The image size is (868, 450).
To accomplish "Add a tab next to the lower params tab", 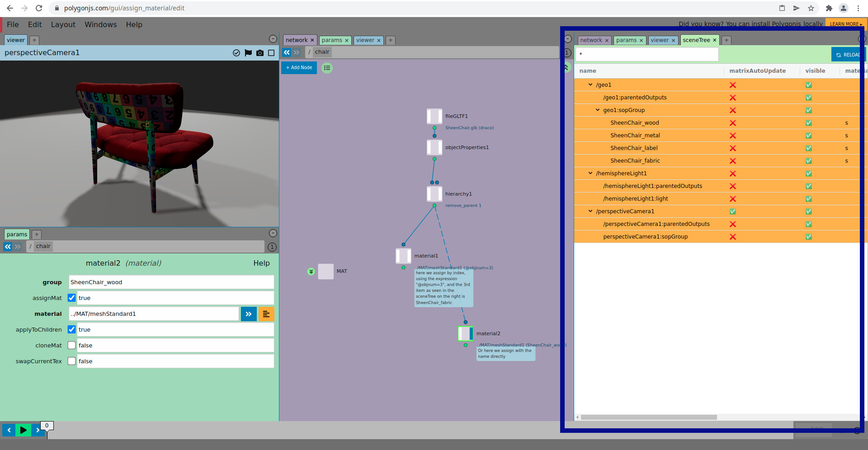I will (37, 234).
